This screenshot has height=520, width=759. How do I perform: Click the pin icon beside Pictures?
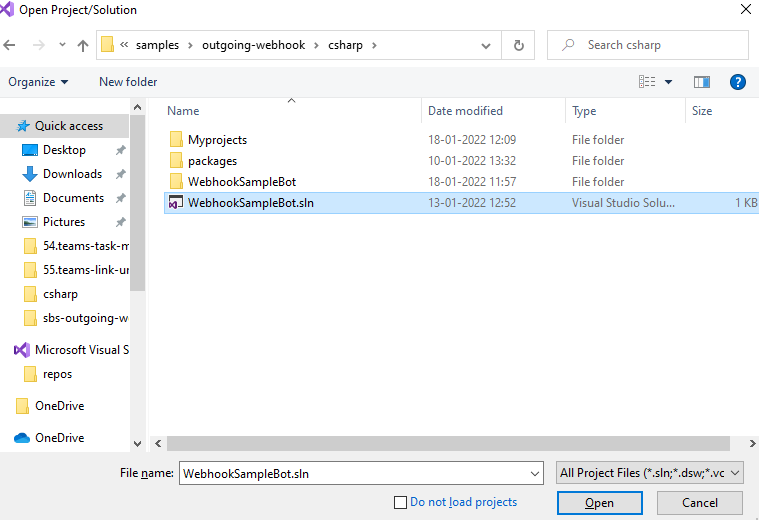[121, 222]
